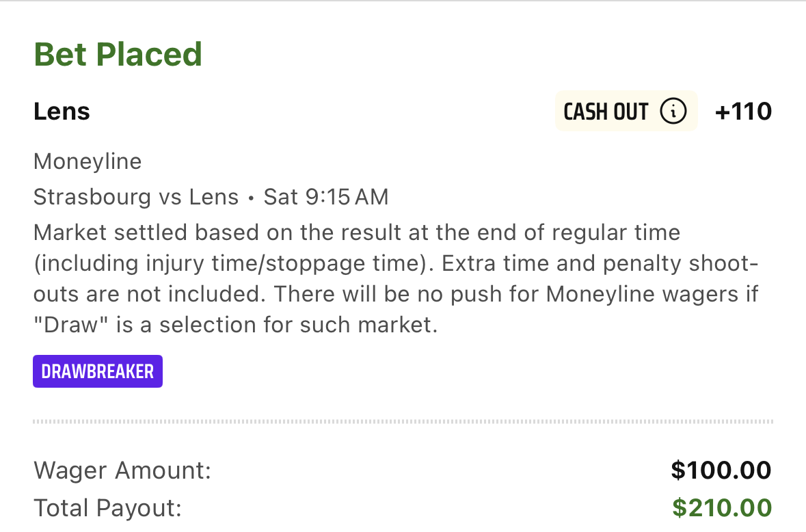Click the Total Payout label
Image resolution: width=806 pixels, height=532 pixels.
pyautogui.click(x=107, y=508)
